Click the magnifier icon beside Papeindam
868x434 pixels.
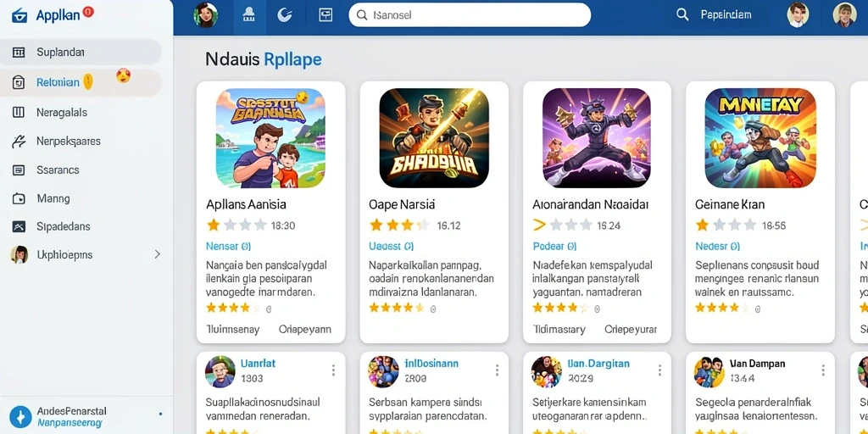click(682, 15)
